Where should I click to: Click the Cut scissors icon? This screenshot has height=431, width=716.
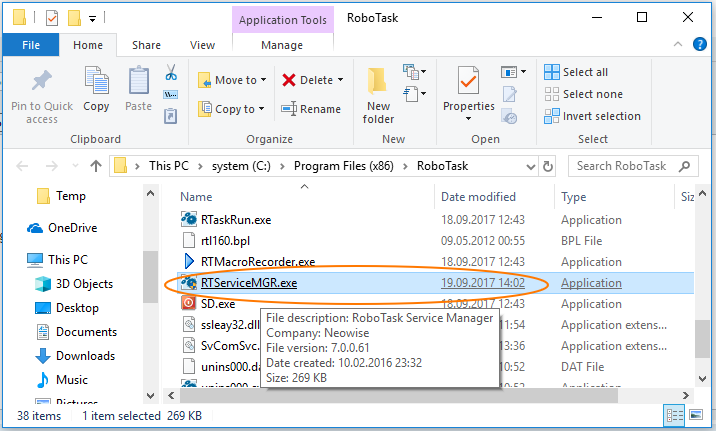171,72
